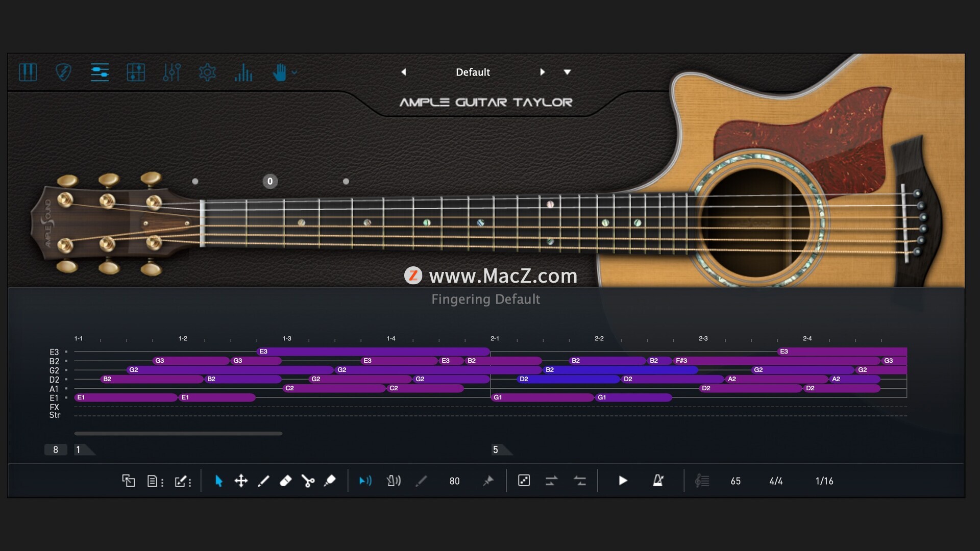Click the 2-3 beat ruler label

703,338
